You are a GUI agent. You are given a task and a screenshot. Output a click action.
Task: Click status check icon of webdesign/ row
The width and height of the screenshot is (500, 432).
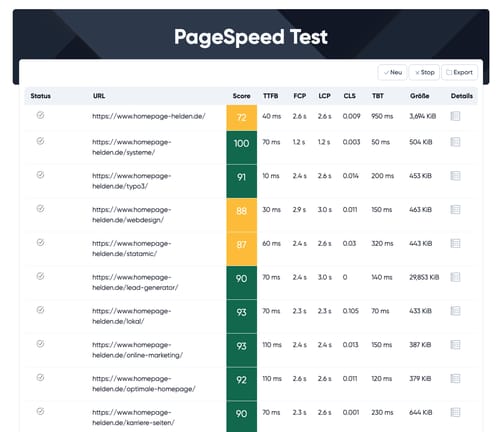point(40,209)
